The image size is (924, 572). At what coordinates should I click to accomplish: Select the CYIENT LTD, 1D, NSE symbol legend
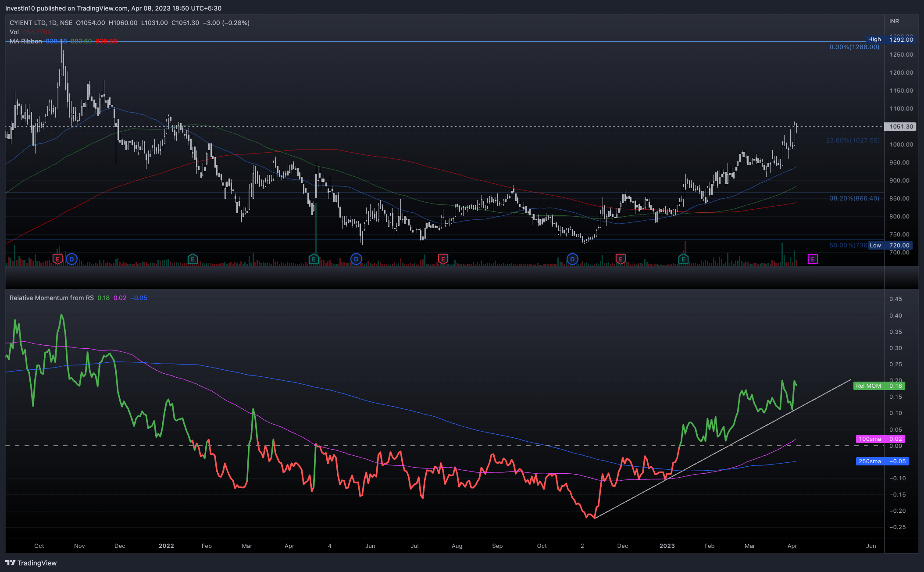tap(41, 23)
